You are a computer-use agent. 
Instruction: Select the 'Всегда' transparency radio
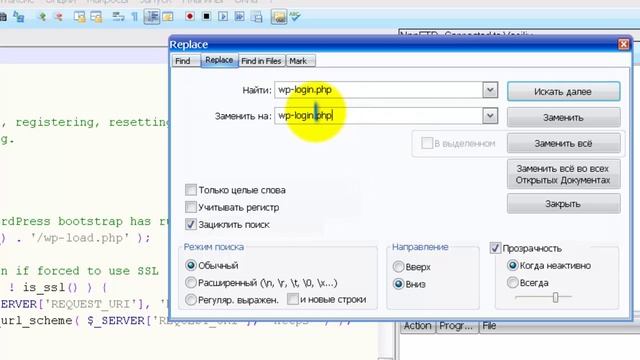[x=513, y=282]
